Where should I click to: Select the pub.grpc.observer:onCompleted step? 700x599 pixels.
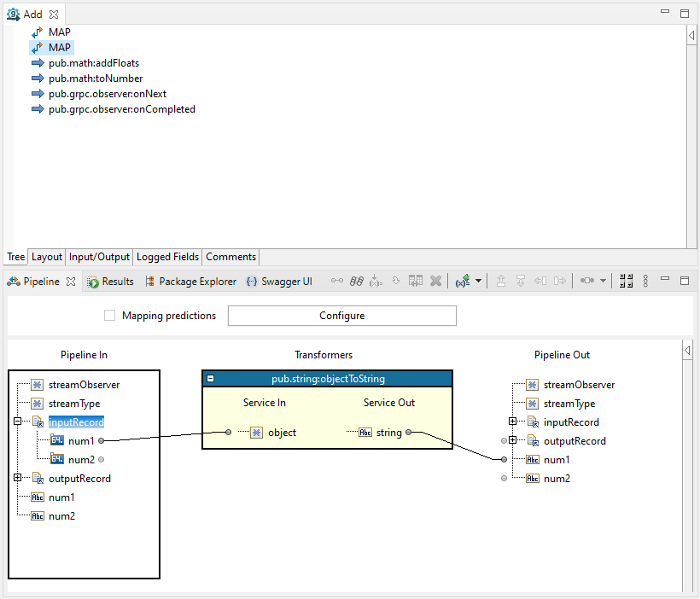121,109
